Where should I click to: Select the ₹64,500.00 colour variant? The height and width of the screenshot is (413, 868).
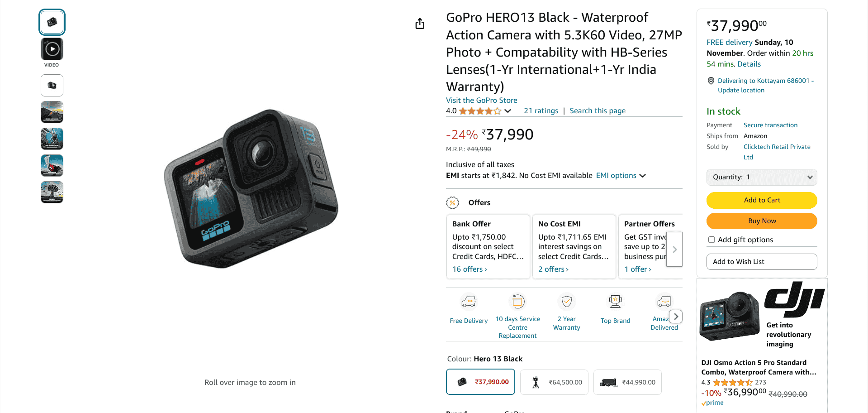554,382
